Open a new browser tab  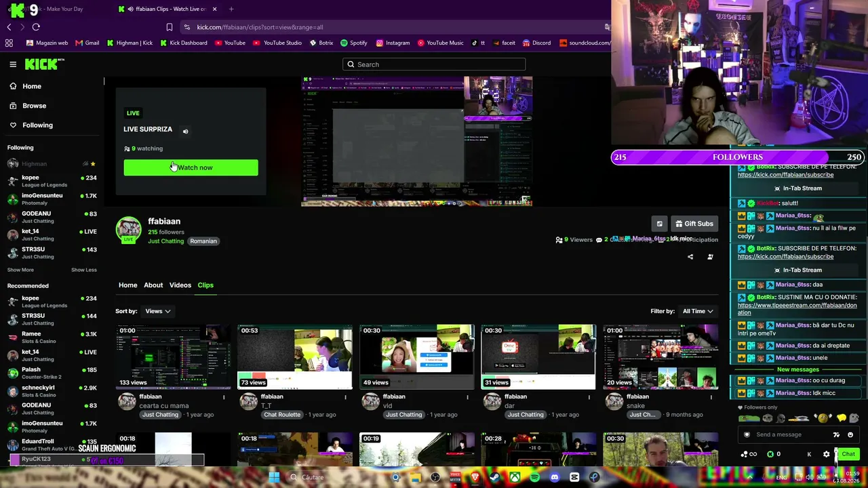(x=231, y=9)
